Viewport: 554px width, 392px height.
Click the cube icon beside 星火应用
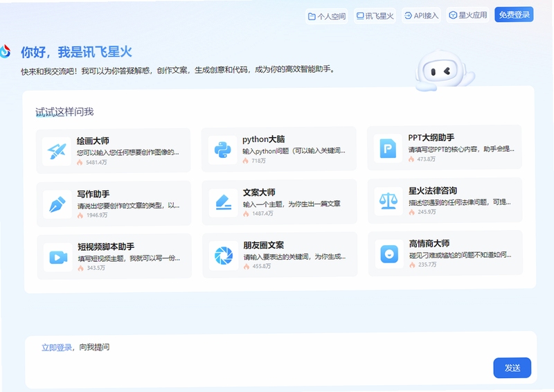click(x=453, y=15)
